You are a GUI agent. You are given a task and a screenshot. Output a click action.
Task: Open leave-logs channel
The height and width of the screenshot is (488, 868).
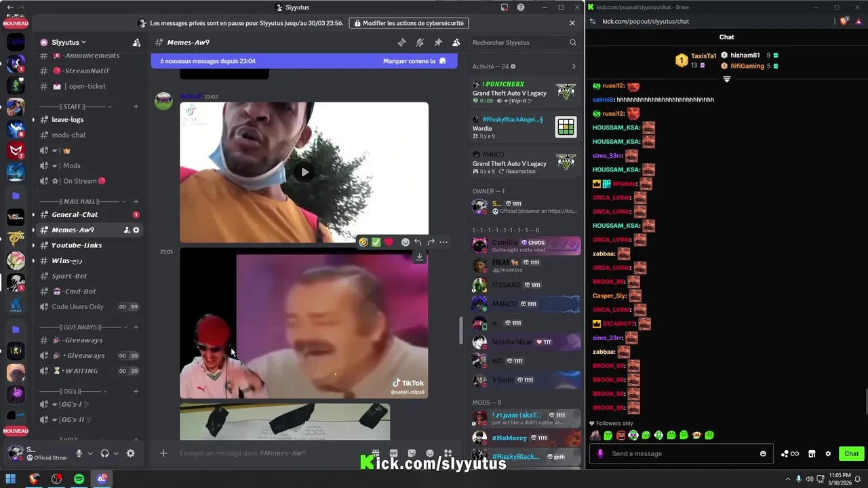point(87,119)
